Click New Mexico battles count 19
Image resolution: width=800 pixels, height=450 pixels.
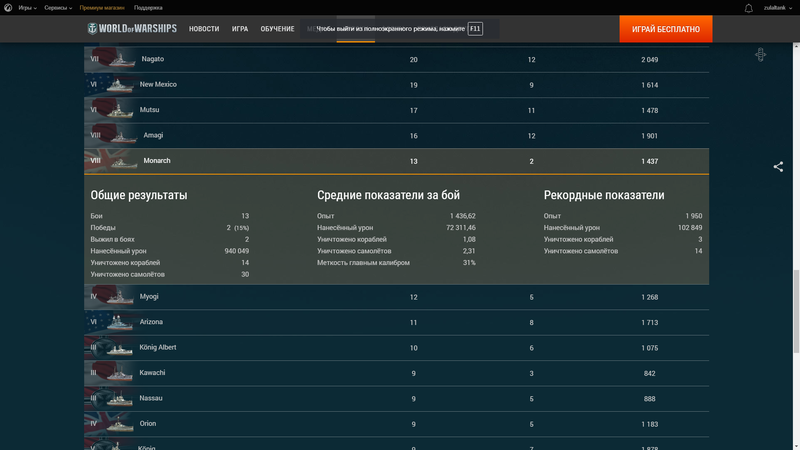point(413,85)
